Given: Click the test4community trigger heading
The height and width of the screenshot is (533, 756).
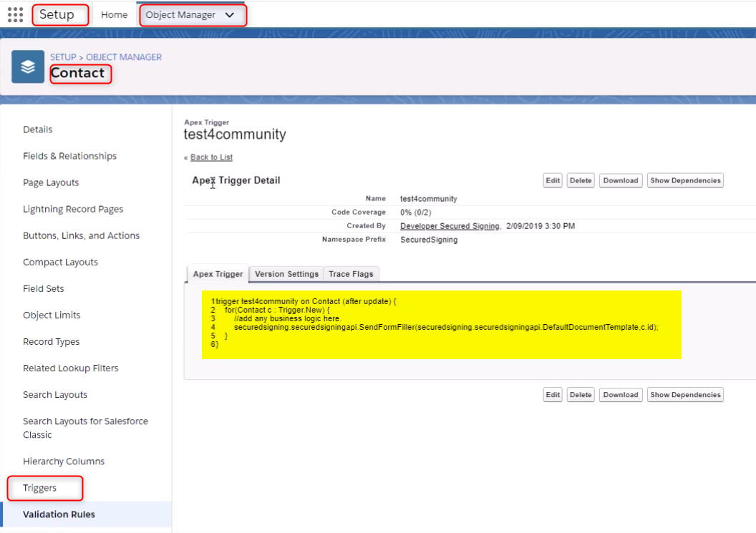Looking at the screenshot, I should click(x=235, y=134).
